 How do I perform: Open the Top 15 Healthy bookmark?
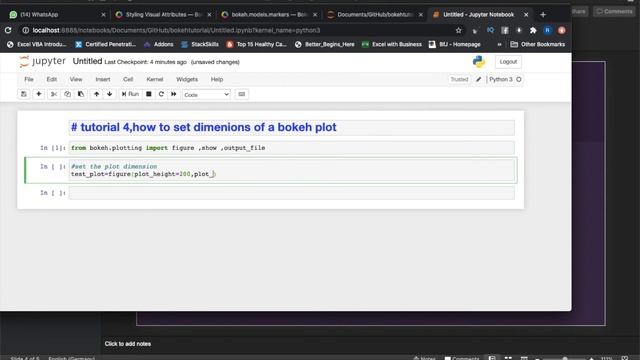coord(256,44)
